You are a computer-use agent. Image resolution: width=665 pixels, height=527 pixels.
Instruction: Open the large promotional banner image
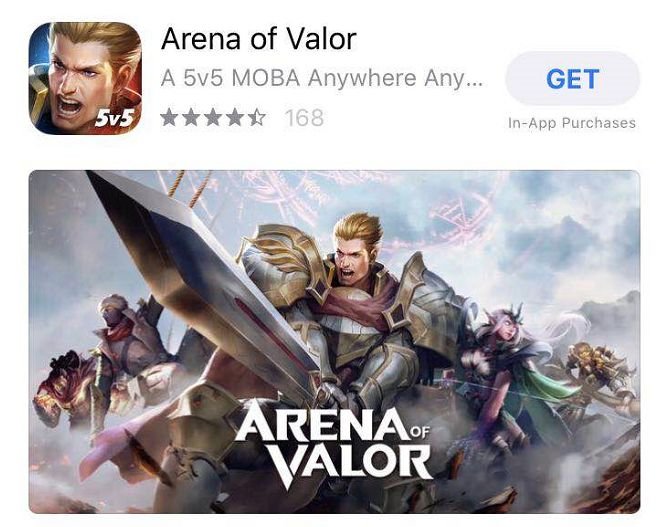[x=334, y=342]
